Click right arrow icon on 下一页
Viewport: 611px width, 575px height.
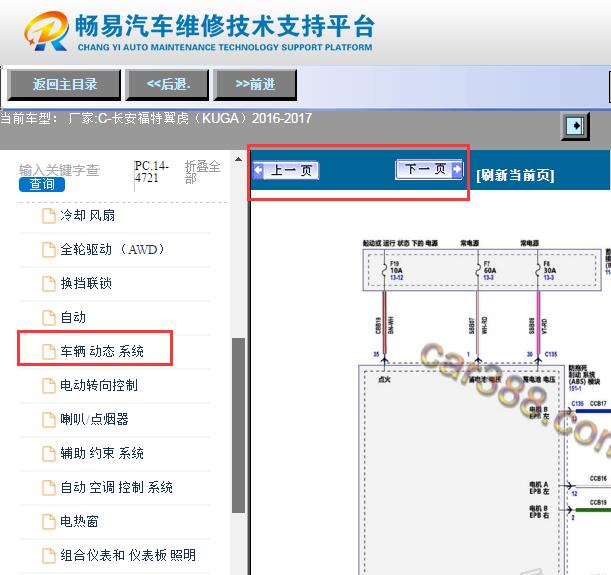(x=457, y=169)
